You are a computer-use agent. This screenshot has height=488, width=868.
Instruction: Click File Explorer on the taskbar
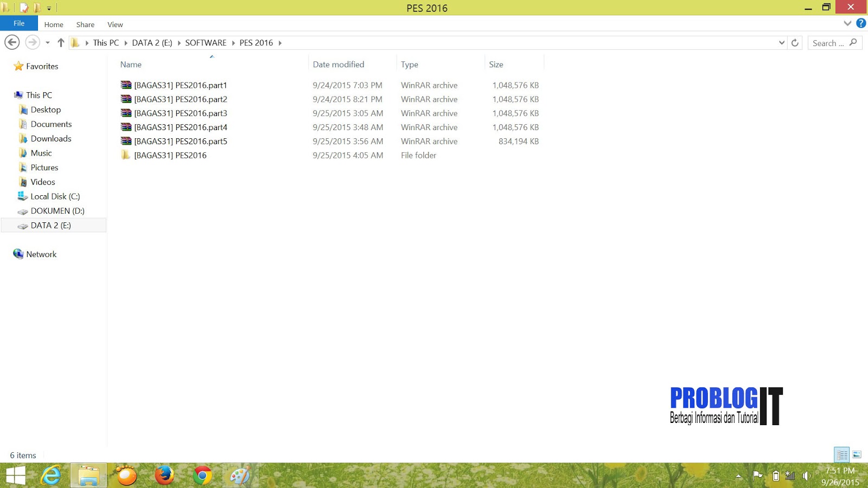[88, 476]
